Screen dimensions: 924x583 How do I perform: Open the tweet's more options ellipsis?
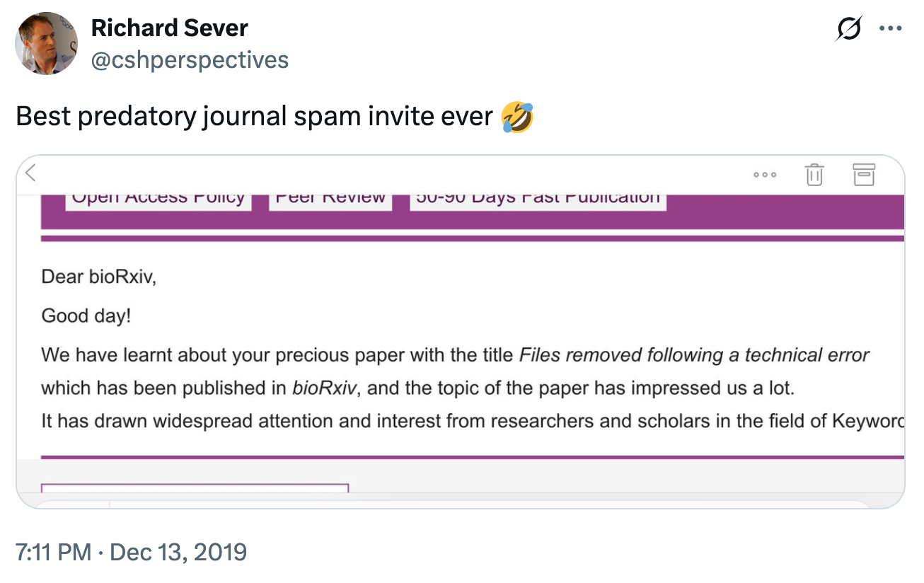click(889, 29)
